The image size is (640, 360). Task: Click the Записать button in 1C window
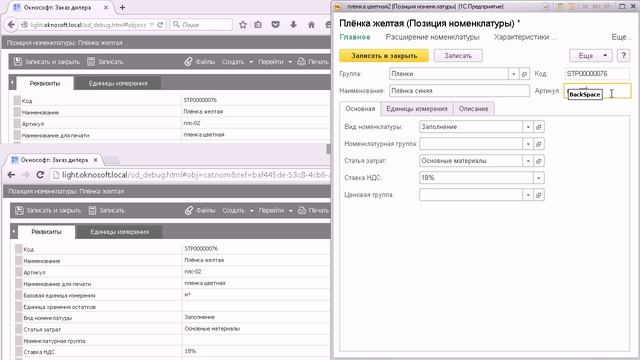tap(458, 56)
